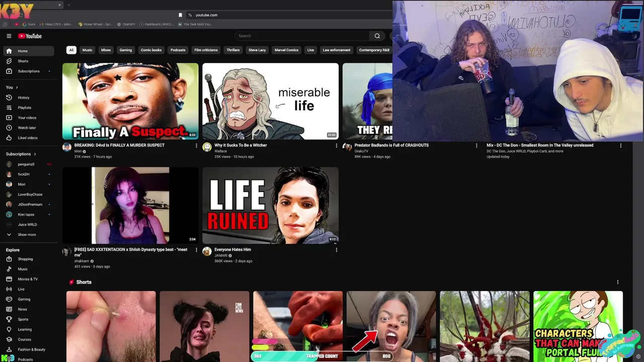The image size is (644, 362).
Task: Play the 'LIFE RUINED' thumbnail video
Action: pyautogui.click(x=270, y=205)
